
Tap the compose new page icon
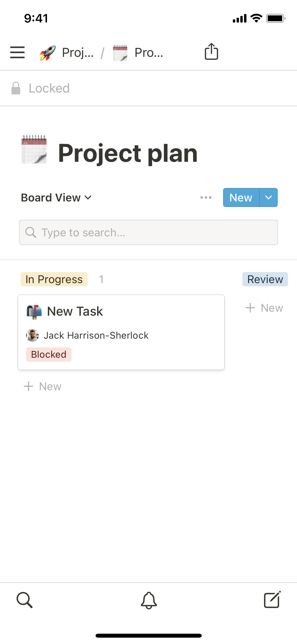(272, 600)
